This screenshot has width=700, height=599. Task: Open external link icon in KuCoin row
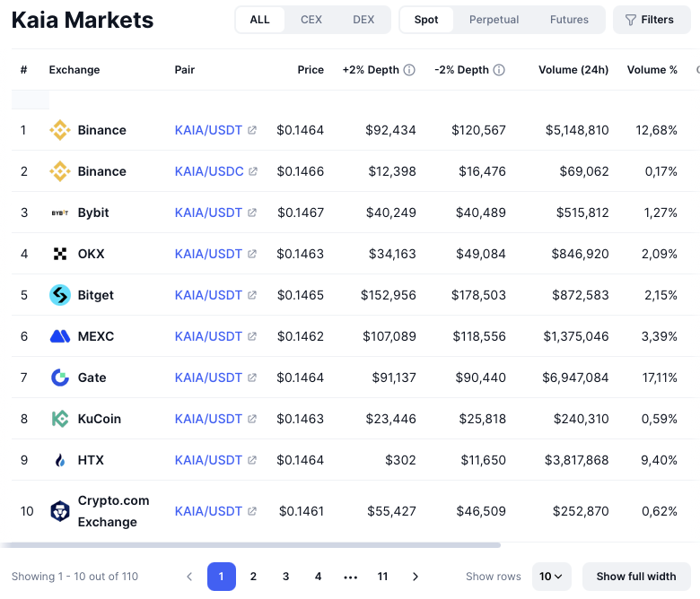[x=252, y=419]
